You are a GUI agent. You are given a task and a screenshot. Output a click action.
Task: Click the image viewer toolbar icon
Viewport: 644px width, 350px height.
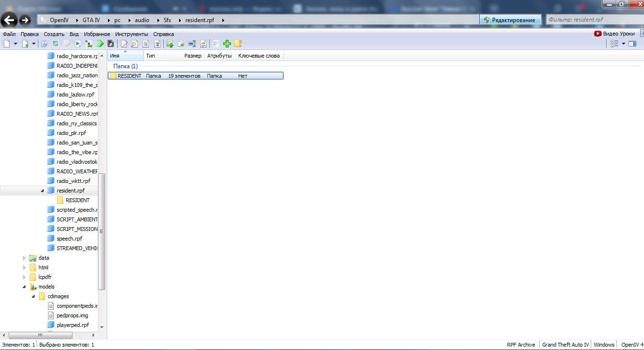click(x=55, y=44)
